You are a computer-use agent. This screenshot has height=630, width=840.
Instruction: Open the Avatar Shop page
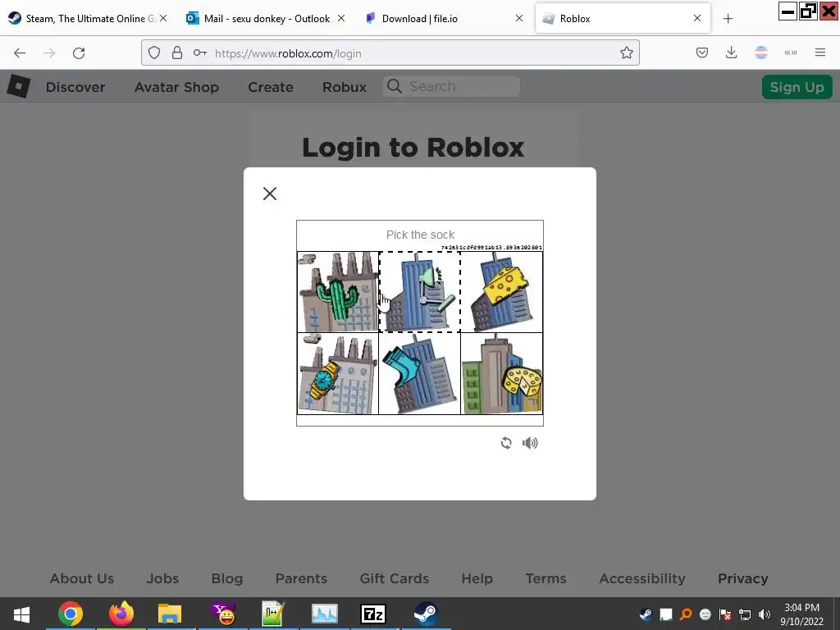[177, 87]
